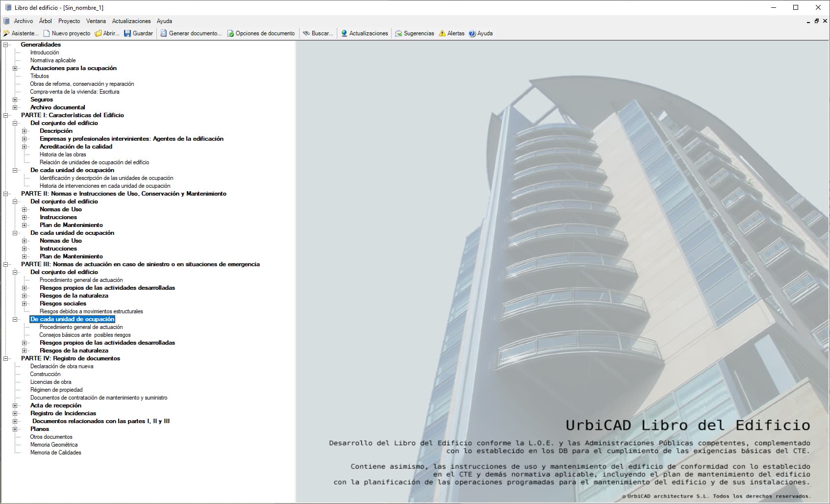The width and height of the screenshot is (830, 504).
Task: Select Compra-venta de la vivienda: Escritura
Action: point(75,92)
